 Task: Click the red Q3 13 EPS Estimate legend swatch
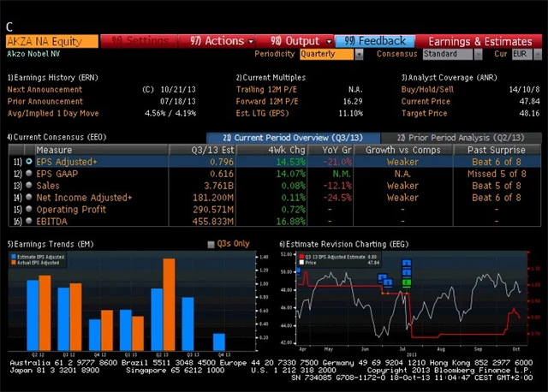tap(301, 257)
